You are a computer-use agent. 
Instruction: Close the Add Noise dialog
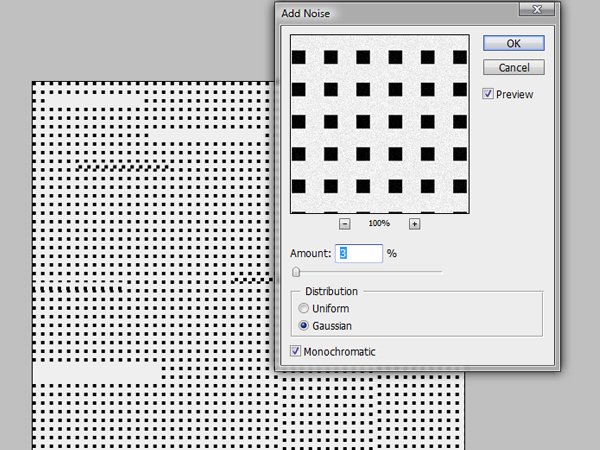coord(536,9)
